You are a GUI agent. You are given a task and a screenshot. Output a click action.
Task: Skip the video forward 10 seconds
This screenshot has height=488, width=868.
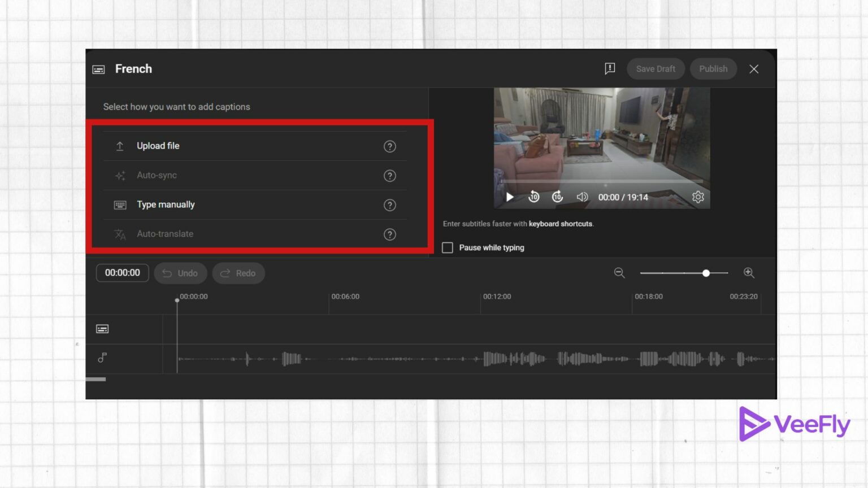pyautogui.click(x=557, y=197)
